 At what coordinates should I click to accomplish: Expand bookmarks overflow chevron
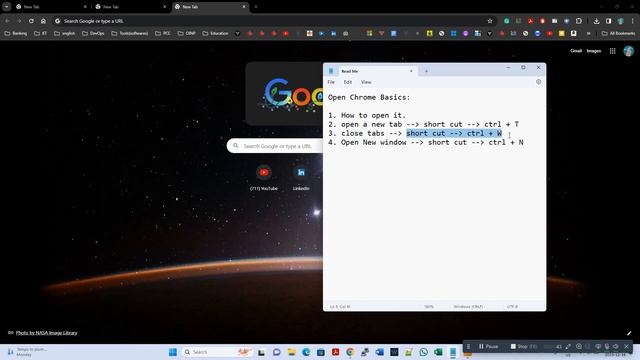pos(589,33)
